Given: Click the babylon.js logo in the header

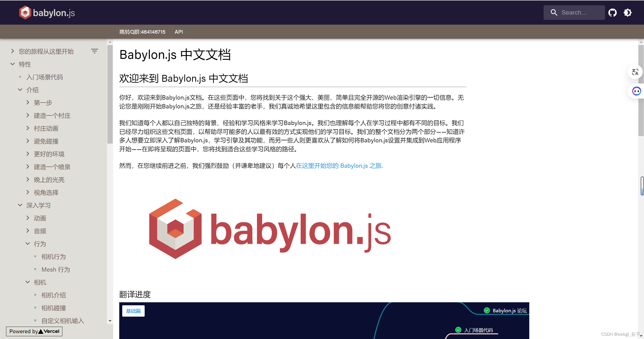Looking at the screenshot, I should point(47,12).
